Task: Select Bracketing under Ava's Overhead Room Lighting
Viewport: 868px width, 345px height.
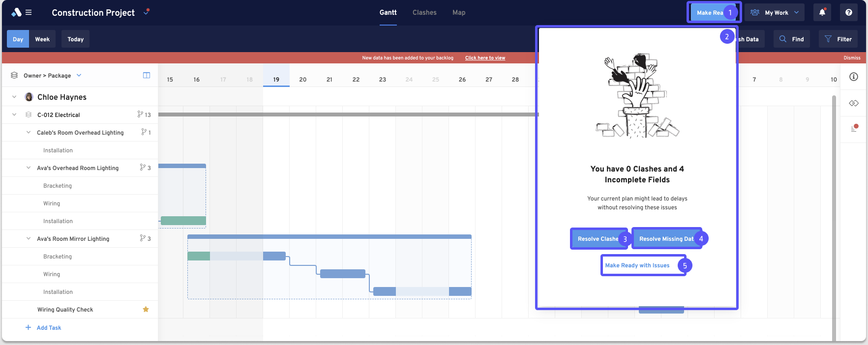Action: pyautogui.click(x=80, y=186)
